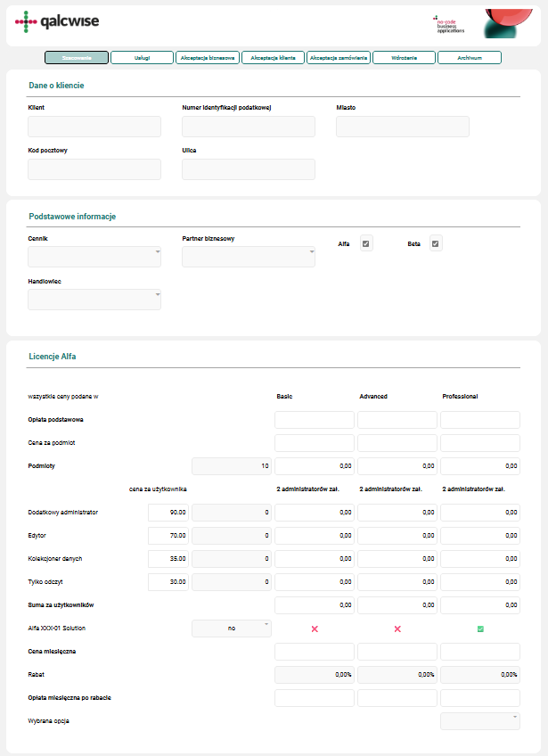Click the red X under Advanced column

coord(397,629)
